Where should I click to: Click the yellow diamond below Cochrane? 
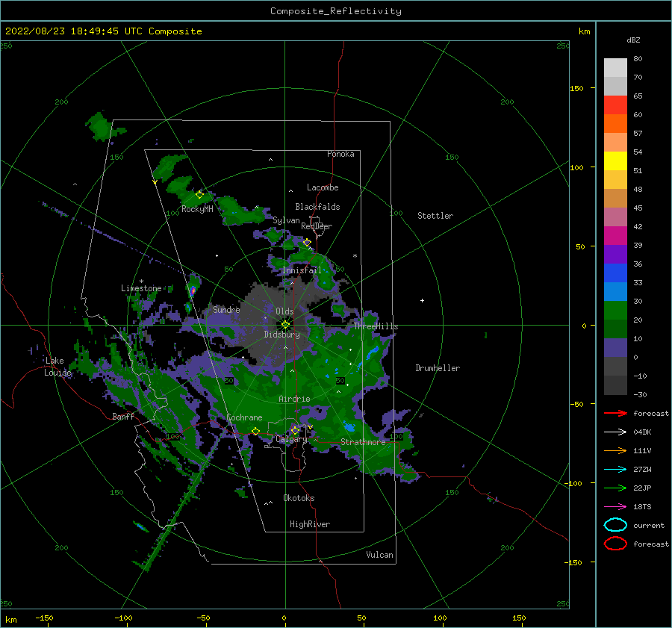tap(256, 432)
